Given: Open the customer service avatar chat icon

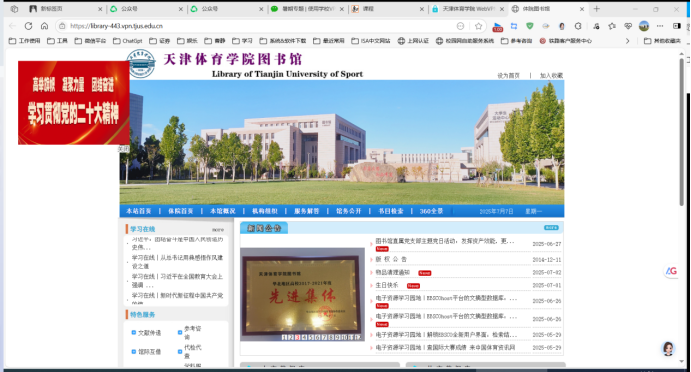Looking at the screenshot, I should pos(669,349).
